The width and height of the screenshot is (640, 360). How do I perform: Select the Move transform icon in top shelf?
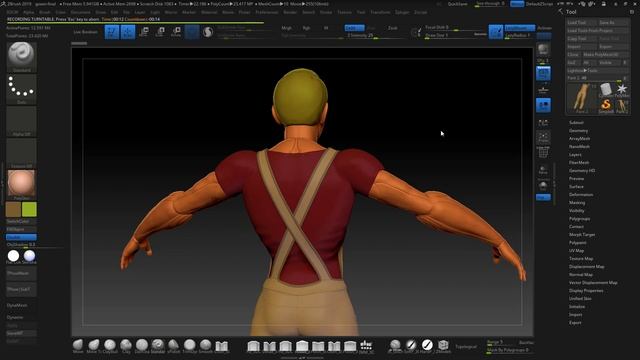[x=144, y=32]
